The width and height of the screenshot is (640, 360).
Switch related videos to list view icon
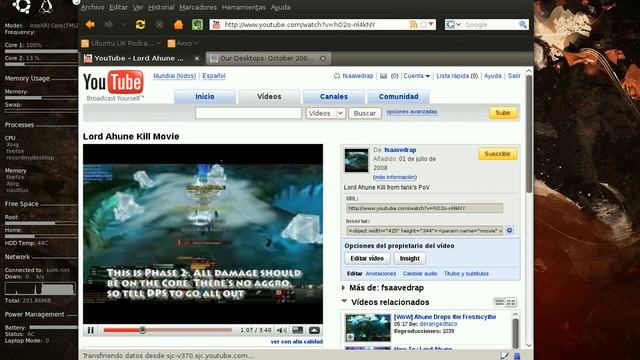499,302
